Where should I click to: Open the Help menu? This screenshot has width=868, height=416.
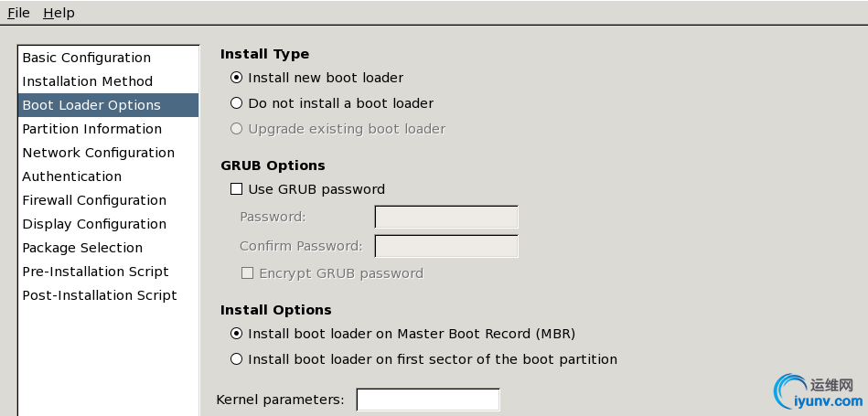click(x=59, y=13)
